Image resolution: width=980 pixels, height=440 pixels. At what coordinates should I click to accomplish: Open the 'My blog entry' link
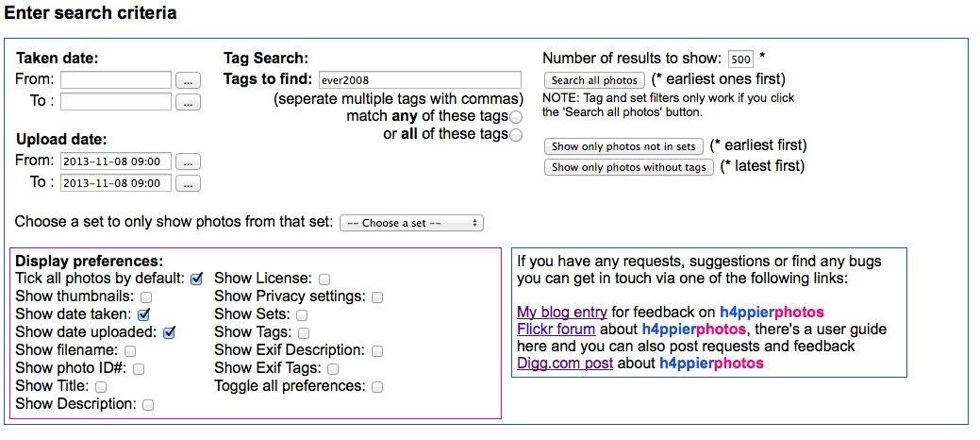pyautogui.click(x=562, y=312)
